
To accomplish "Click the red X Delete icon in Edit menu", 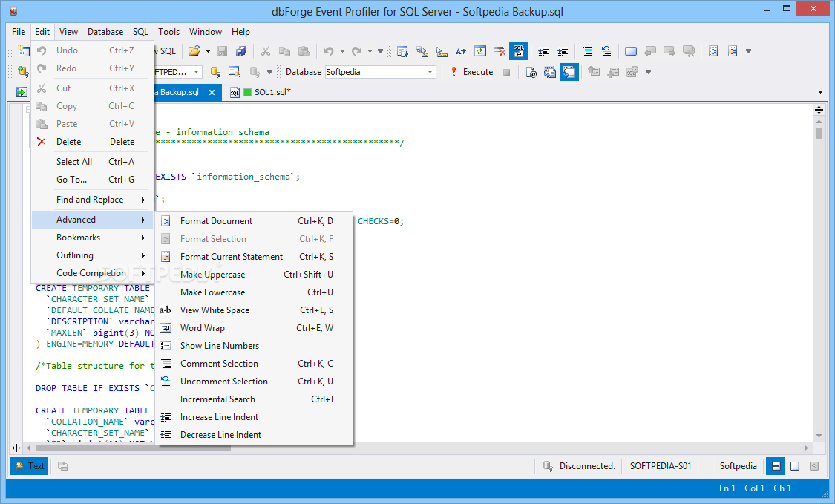I will (42, 142).
